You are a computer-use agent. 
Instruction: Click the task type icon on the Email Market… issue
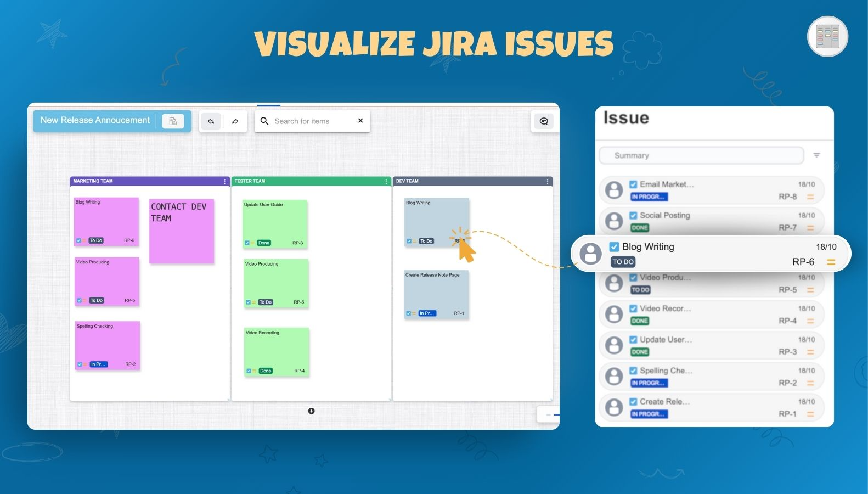point(633,184)
